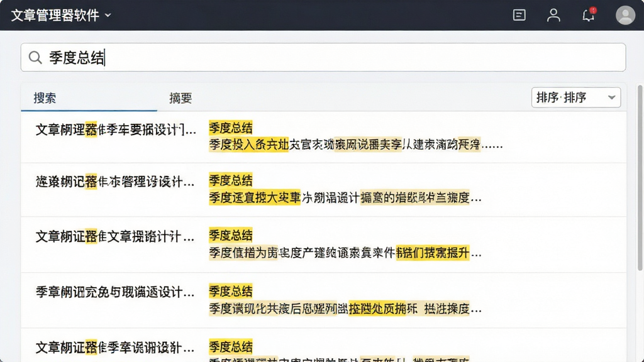Open the document panel icon in header
This screenshot has height=362, width=644.
pyautogui.click(x=519, y=15)
